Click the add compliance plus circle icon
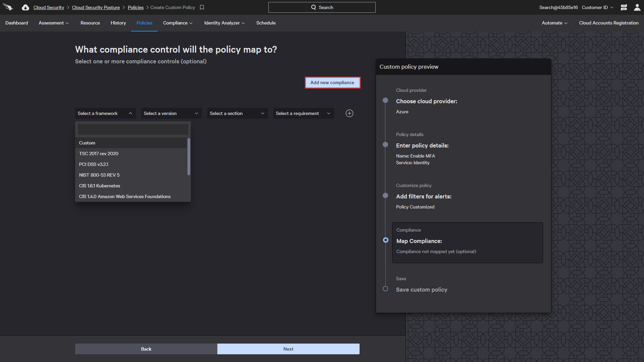Image resolution: width=644 pixels, height=362 pixels. point(349,113)
